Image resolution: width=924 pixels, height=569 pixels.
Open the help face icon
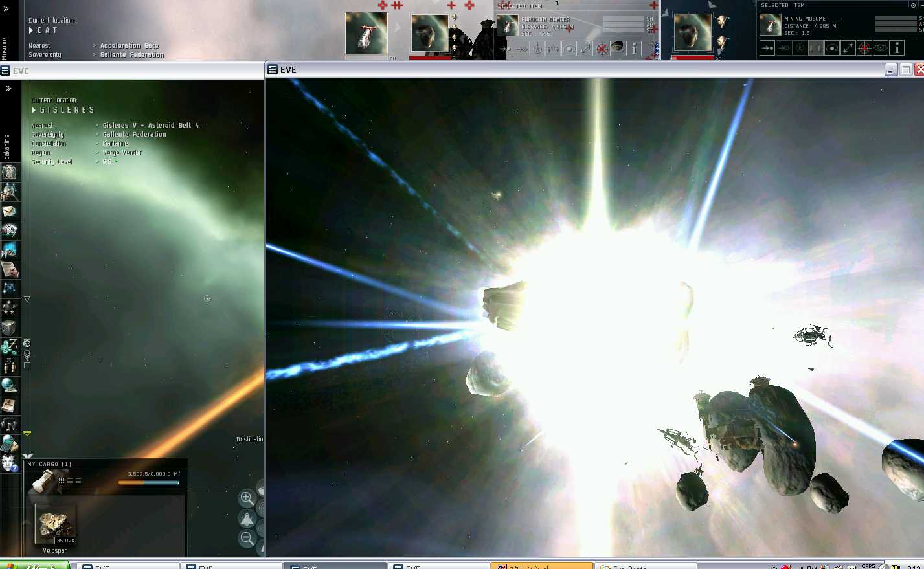(10, 463)
